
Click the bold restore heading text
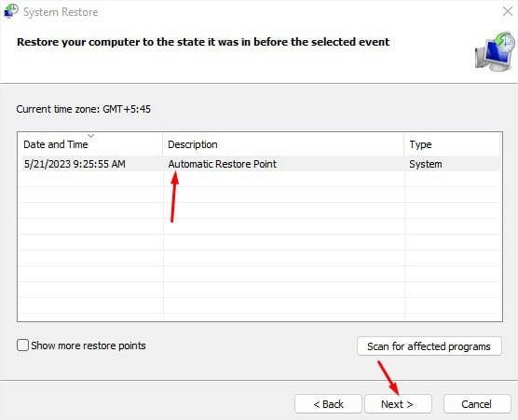tap(203, 42)
